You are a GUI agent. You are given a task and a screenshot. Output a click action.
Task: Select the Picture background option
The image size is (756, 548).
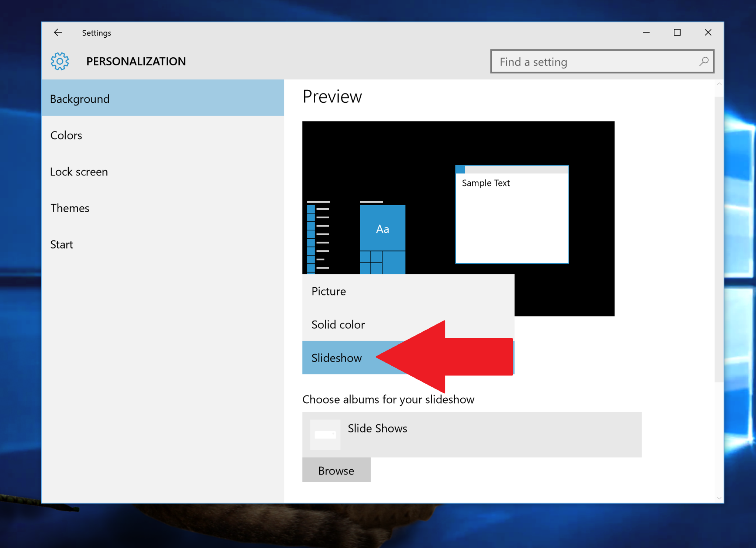pyautogui.click(x=328, y=291)
